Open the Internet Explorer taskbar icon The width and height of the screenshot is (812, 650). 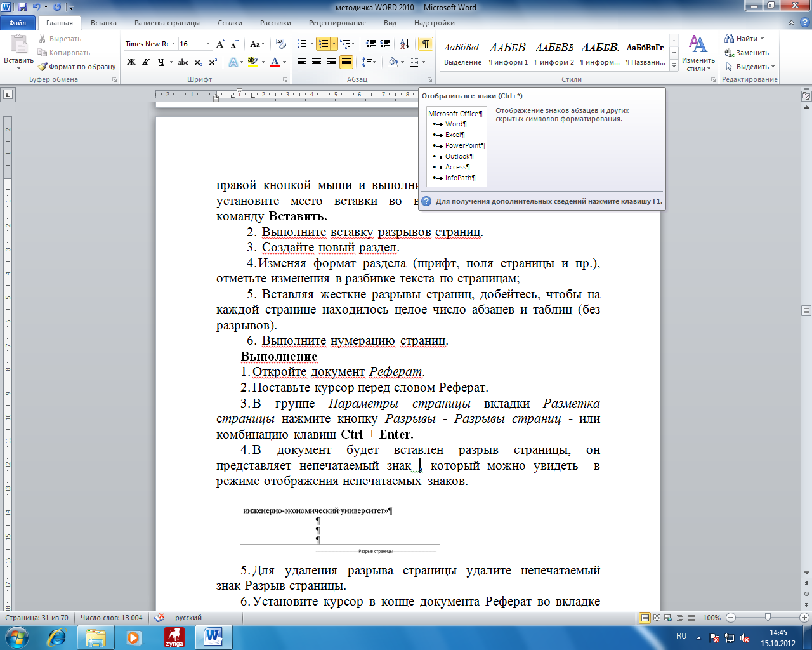coord(57,637)
